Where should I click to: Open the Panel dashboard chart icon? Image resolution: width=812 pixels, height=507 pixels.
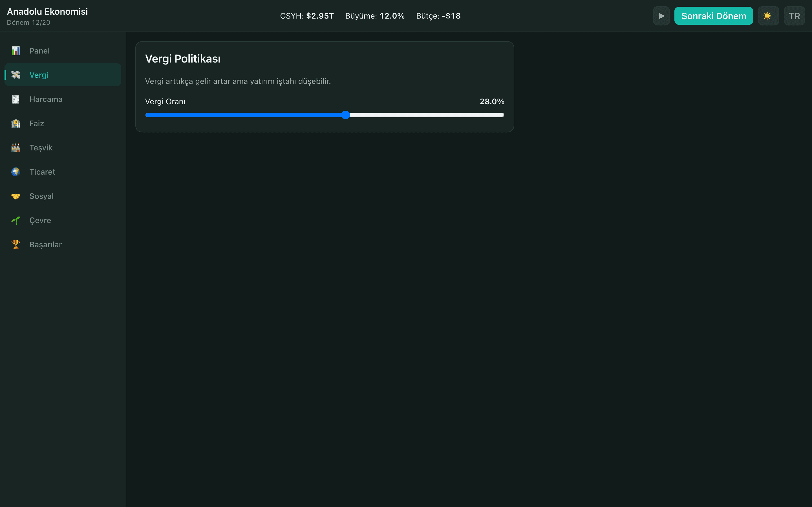pyautogui.click(x=16, y=51)
